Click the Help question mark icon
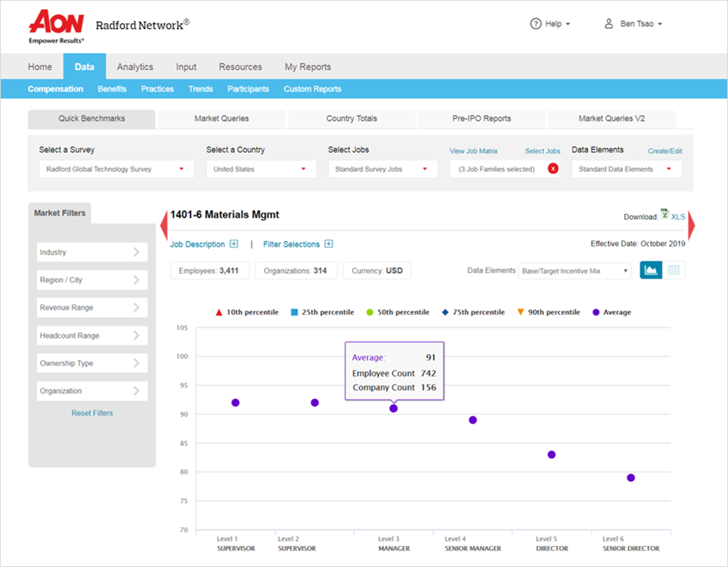 pyautogui.click(x=536, y=23)
